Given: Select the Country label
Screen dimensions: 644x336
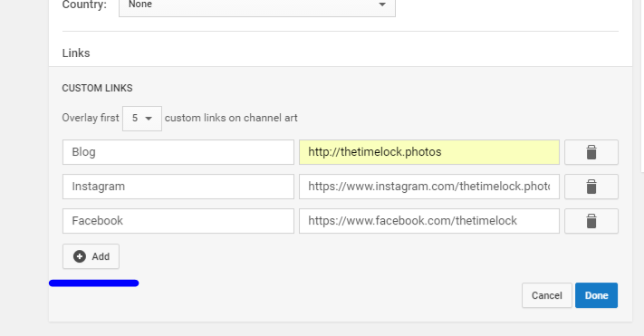Looking at the screenshot, I should pos(84,5).
